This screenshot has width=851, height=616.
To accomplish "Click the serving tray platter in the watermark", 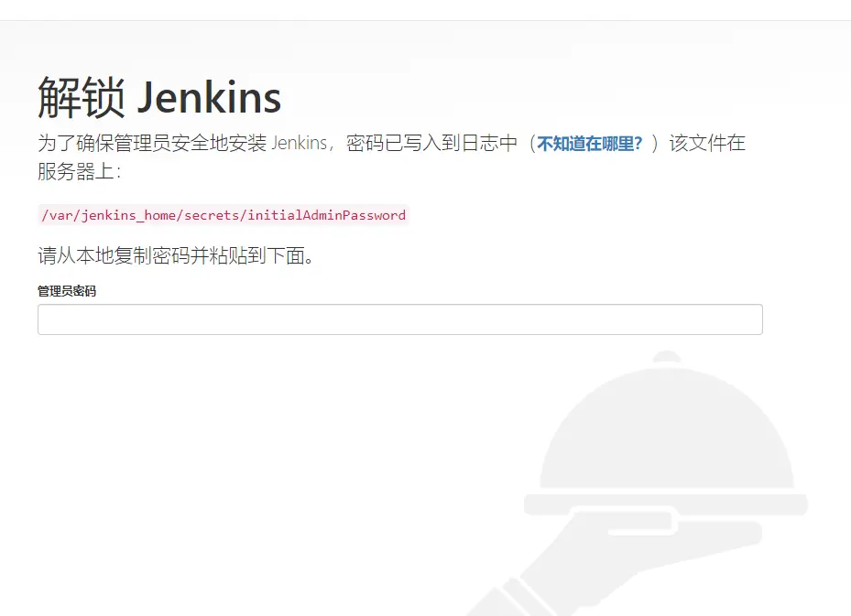I will (666, 504).
